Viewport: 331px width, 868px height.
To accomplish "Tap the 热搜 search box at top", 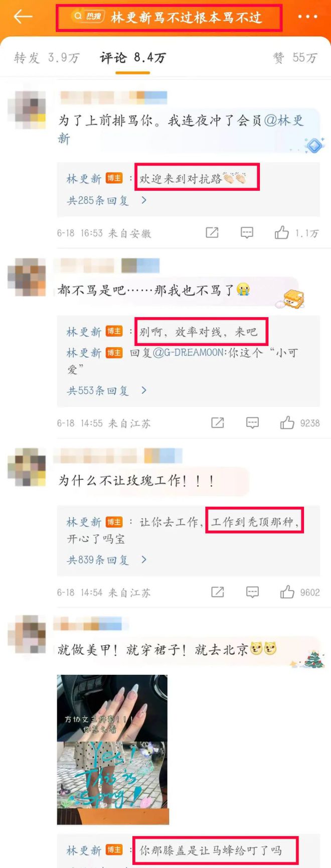I will click(169, 18).
